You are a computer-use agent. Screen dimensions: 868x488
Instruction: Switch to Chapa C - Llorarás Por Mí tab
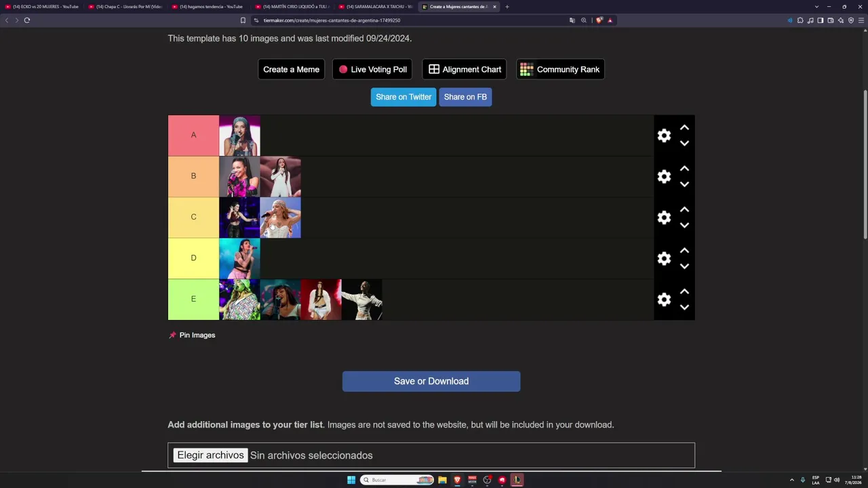tap(125, 7)
